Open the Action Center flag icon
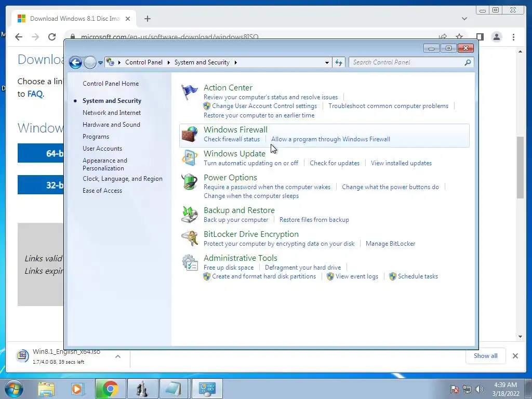This screenshot has height=399, width=532. tap(189, 92)
